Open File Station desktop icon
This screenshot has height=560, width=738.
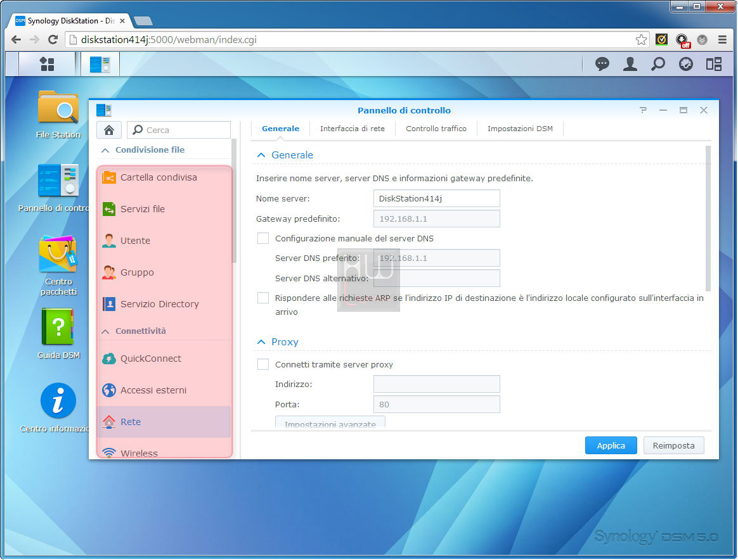tap(58, 115)
